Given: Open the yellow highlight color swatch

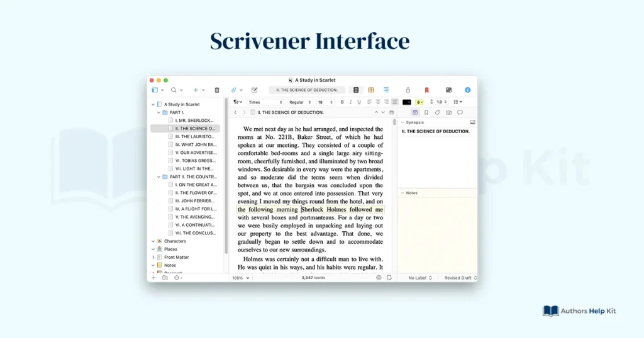Looking at the screenshot, I should coord(419,102).
